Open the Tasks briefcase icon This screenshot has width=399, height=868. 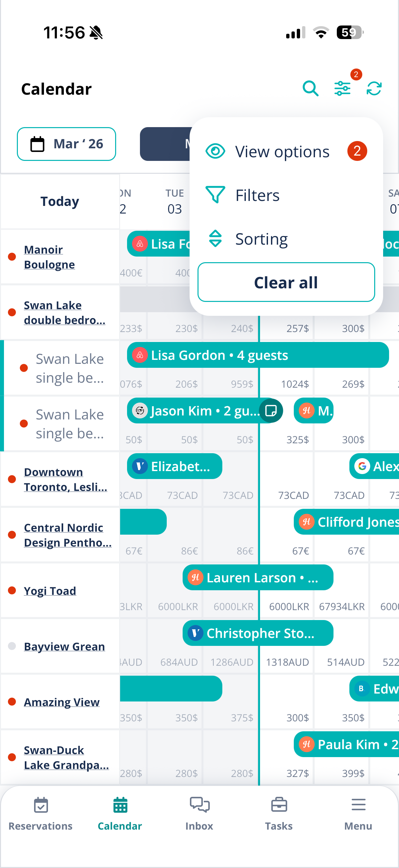[279, 805]
